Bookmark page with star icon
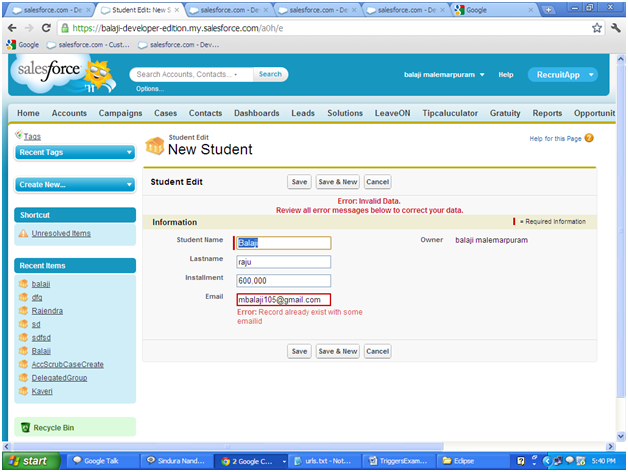 597,28
